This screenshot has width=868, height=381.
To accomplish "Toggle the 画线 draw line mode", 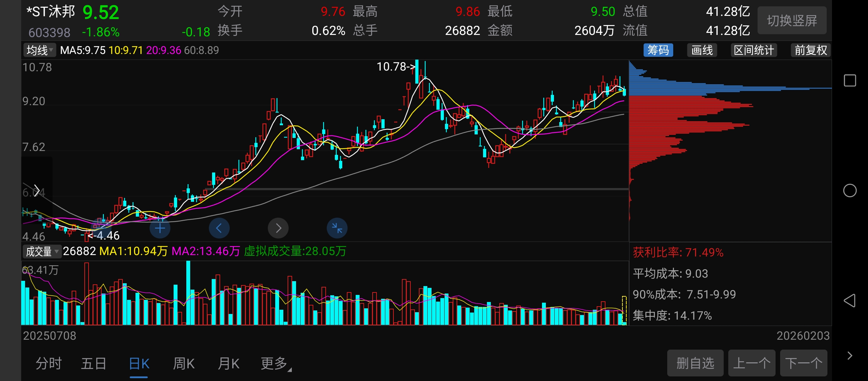I will click(702, 50).
